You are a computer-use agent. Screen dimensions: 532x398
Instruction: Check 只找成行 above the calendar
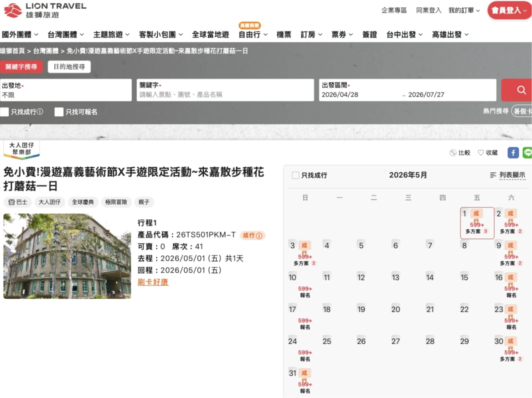[x=295, y=176]
